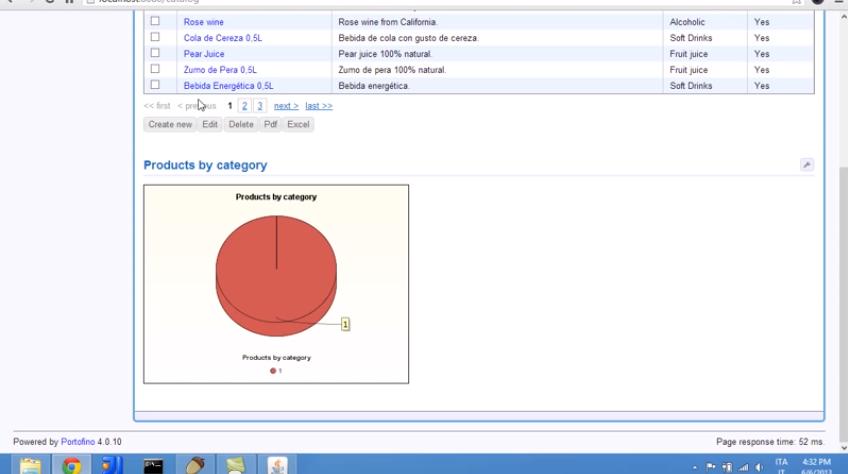Open the wrench configure icon for Products by category
The image size is (848, 474).
click(806, 165)
